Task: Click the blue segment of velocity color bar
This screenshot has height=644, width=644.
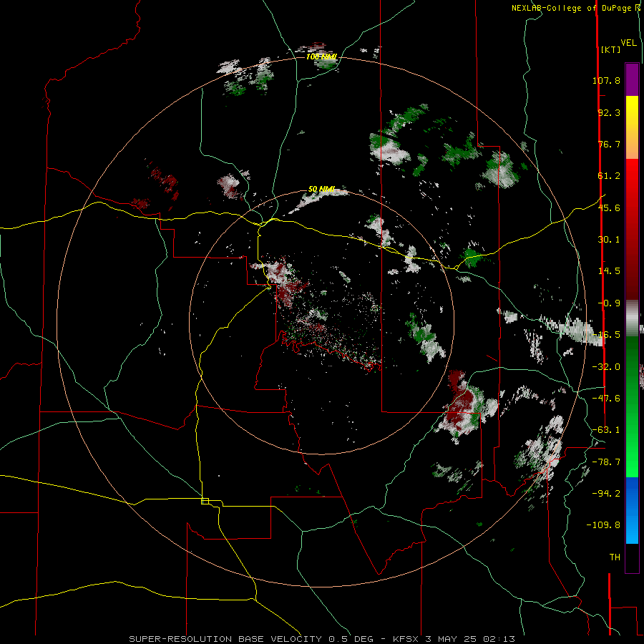Action: [632, 510]
